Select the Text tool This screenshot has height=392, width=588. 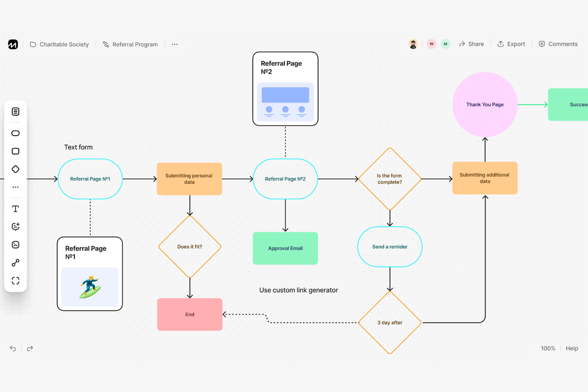pyautogui.click(x=15, y=209)
